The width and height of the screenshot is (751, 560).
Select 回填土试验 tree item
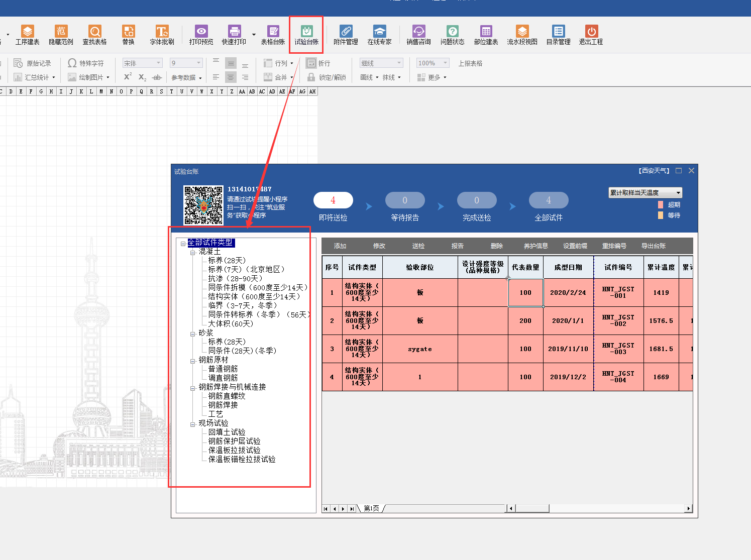pyautogui.click(x=227, y=432)
